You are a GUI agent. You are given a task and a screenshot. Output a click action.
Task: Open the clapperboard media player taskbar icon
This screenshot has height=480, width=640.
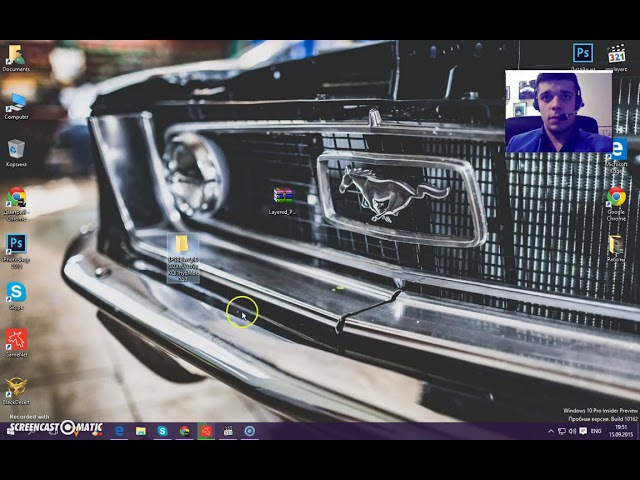(x=228, y=431)
